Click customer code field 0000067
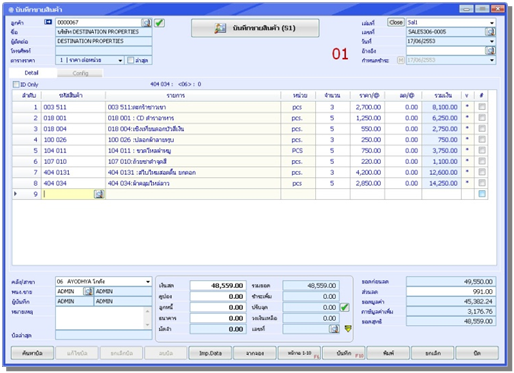 (x=99, y=22)
